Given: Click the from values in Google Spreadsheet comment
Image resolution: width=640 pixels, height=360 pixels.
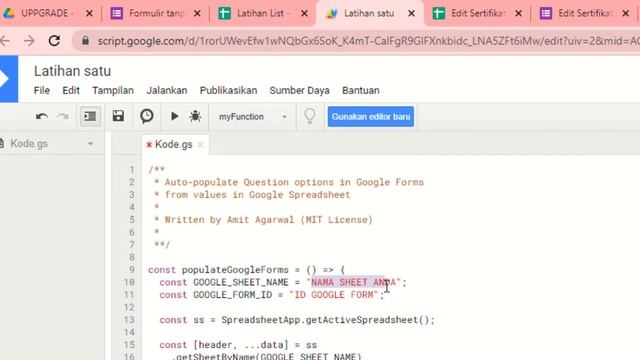Looking at the screenshot, I should click(x=257, y=195).
